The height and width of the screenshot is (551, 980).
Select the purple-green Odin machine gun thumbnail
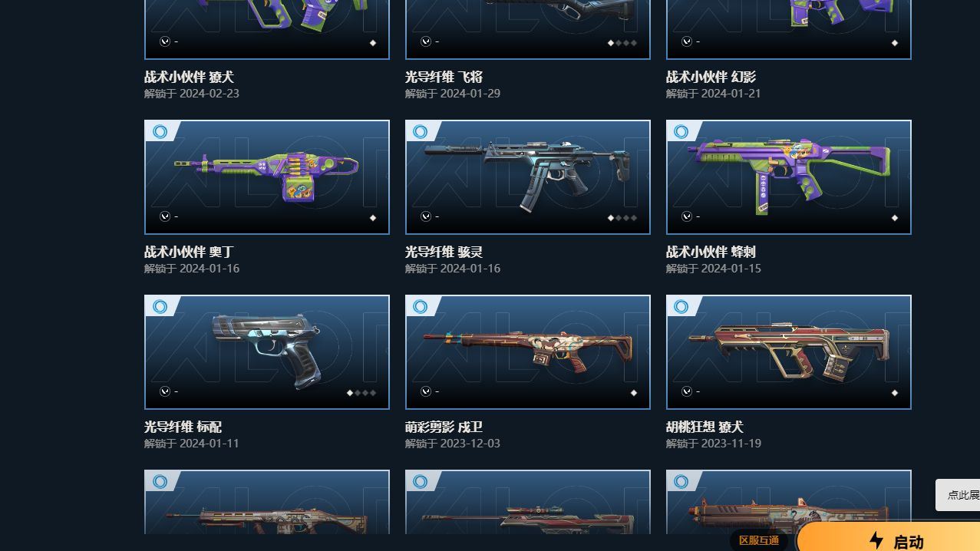tap(267, 177)
